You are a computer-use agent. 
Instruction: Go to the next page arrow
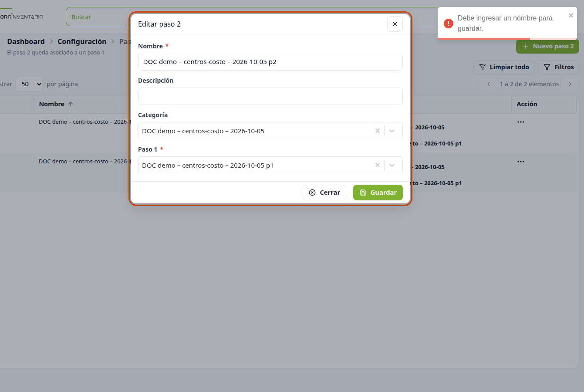coord(570,84)
